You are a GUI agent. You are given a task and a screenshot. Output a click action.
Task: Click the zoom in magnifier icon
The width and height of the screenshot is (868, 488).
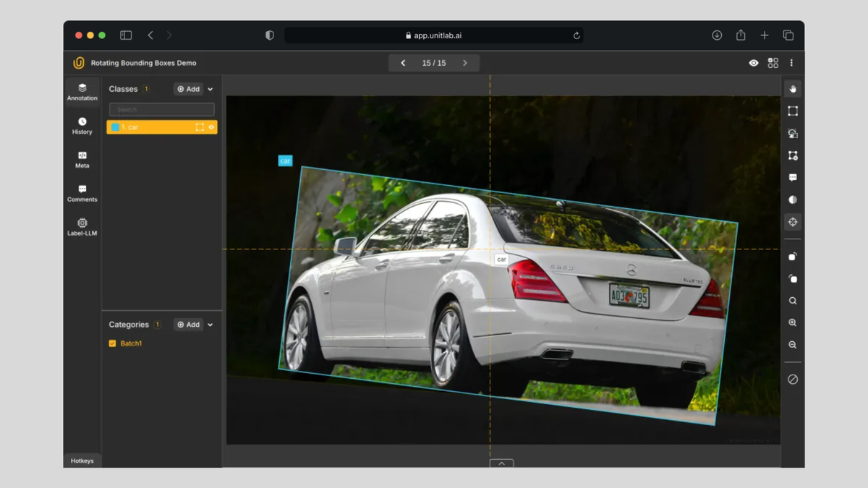pyautogui.click(x=793, y=323)
